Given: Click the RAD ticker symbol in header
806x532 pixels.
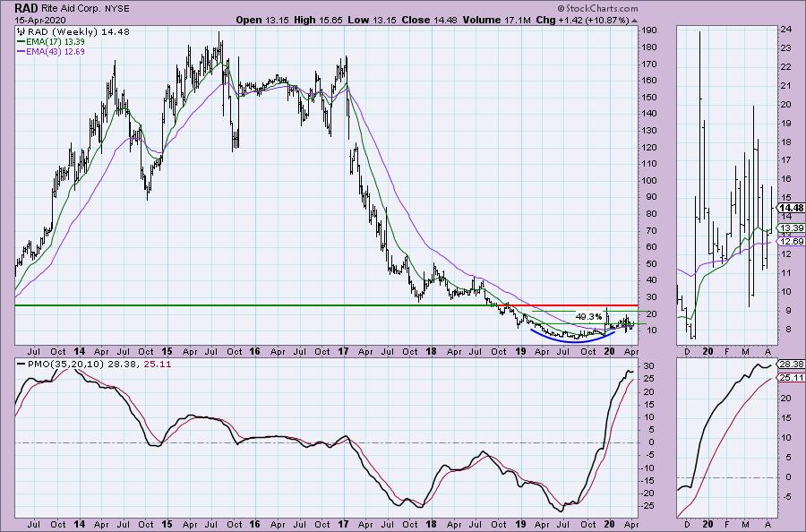Looking at the screenshot, I should coord(25,9).
